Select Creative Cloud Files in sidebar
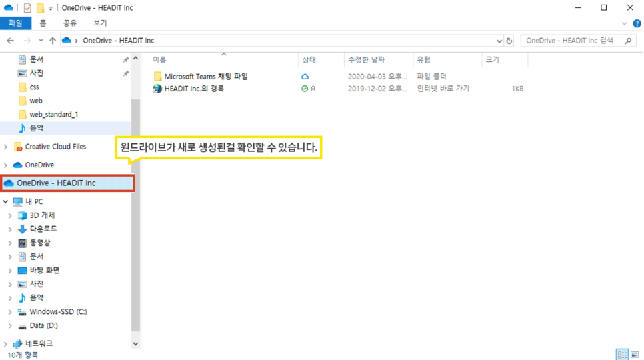 (55, 147)
